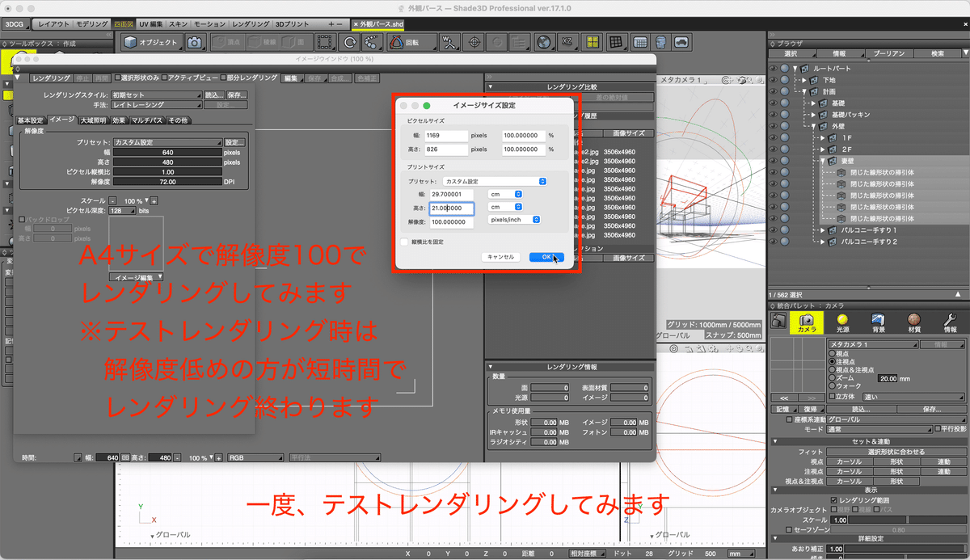The height and width of the screenshot is (560, 970).
Task: Toggle eye visibility for ルートパート
Action: [774, 69]
